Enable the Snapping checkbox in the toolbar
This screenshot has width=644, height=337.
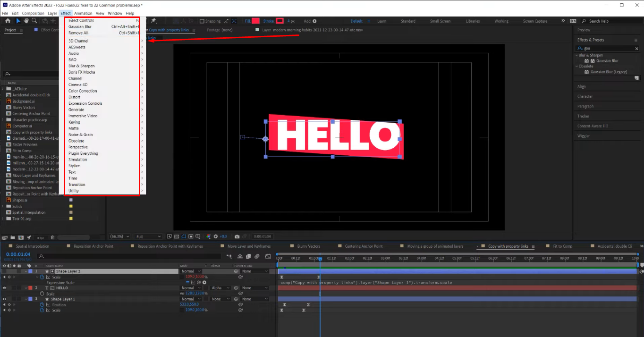click(202, 21)
